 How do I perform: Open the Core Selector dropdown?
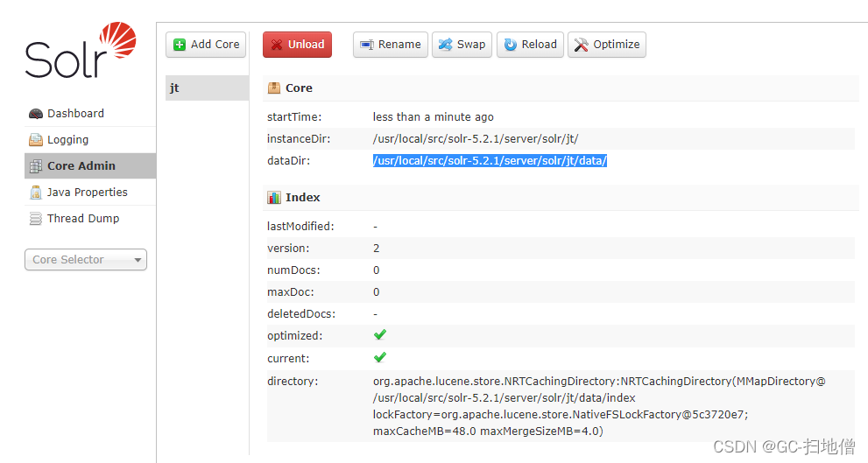pos(86,259)
